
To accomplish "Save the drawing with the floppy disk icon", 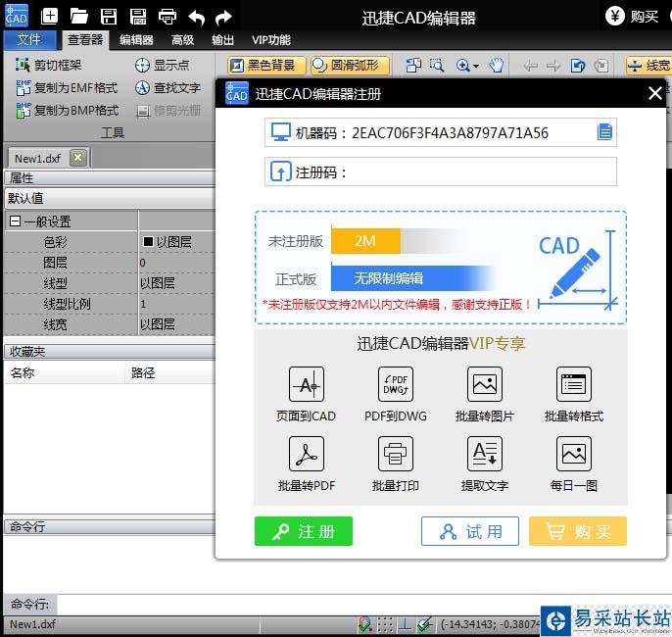I will (109, 17).
